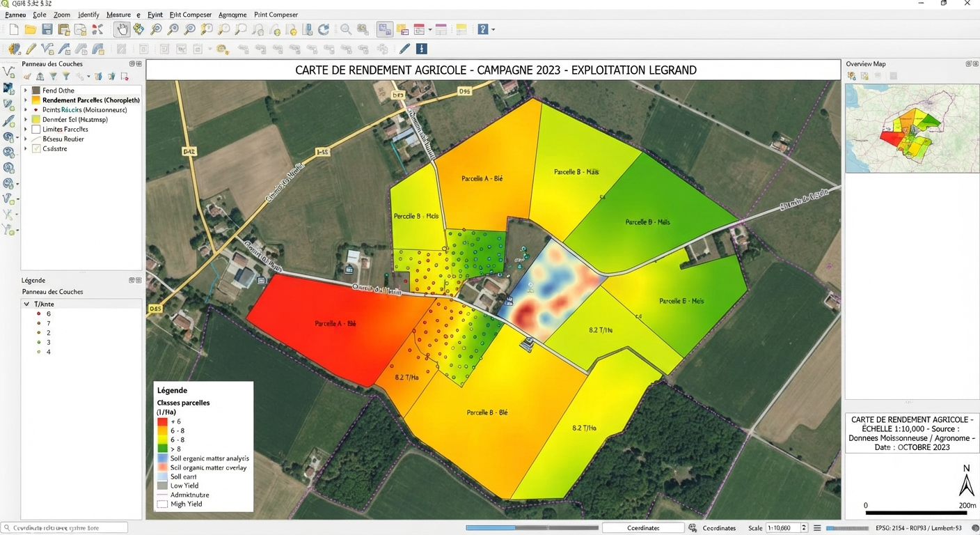Select the Pan map hand tool
Screen dimensions: 980x535
coord(122,29)
